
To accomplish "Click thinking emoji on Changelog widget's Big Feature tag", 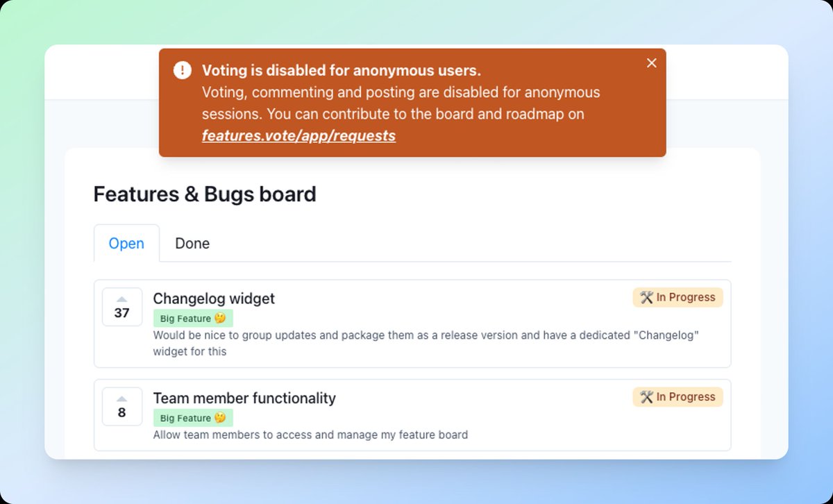I will 220,319.
